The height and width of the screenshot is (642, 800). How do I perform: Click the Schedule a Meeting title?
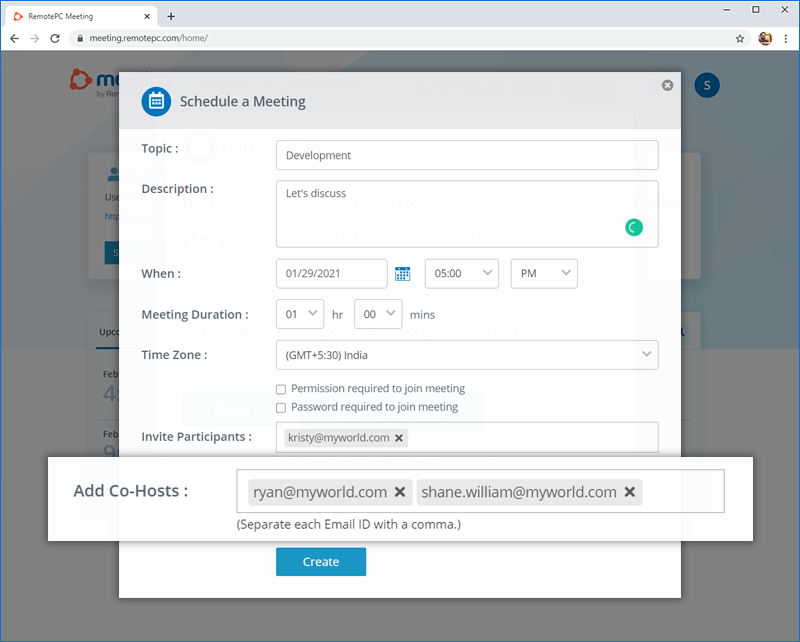(242, 102)
